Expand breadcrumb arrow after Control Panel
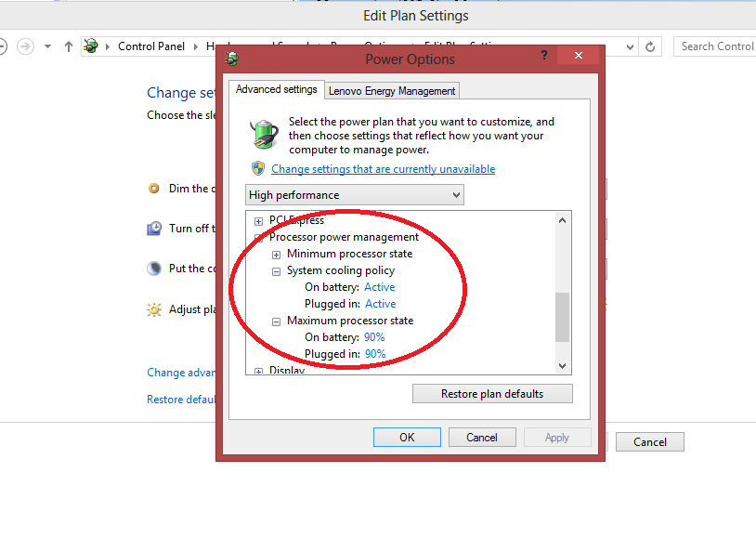The height and width of the screenshot is (551, 756). (196, 46)
